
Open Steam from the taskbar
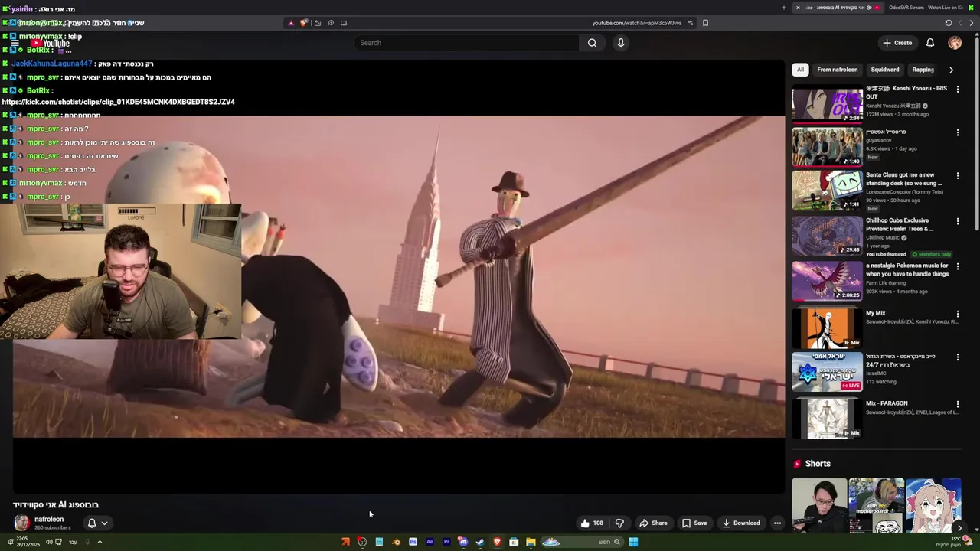coord(480,542)
